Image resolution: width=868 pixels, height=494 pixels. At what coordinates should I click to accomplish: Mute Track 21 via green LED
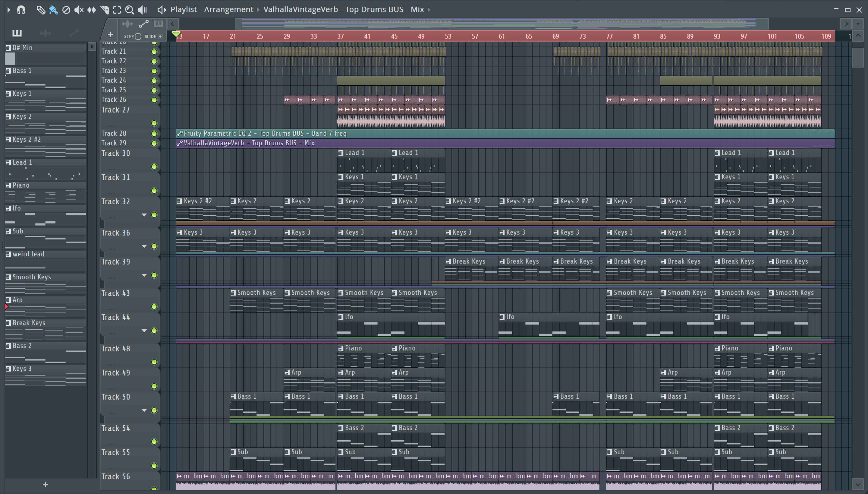(154, 52)
